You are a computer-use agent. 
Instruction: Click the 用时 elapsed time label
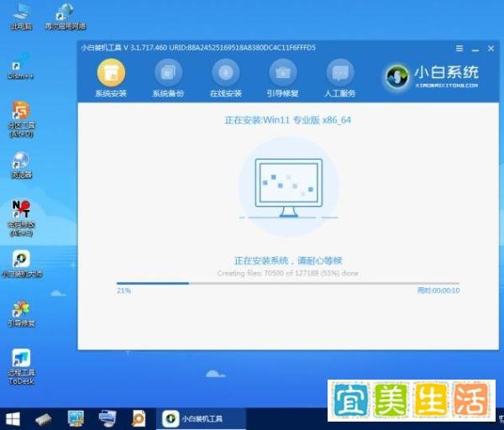pyautogui.click(x=438, y=291)
